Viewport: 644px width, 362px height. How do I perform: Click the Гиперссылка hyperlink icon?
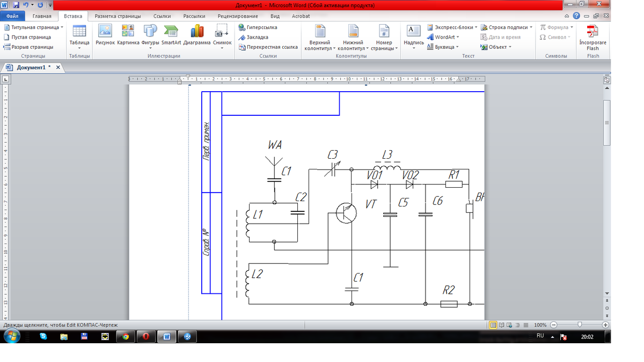tap(243, 27)
